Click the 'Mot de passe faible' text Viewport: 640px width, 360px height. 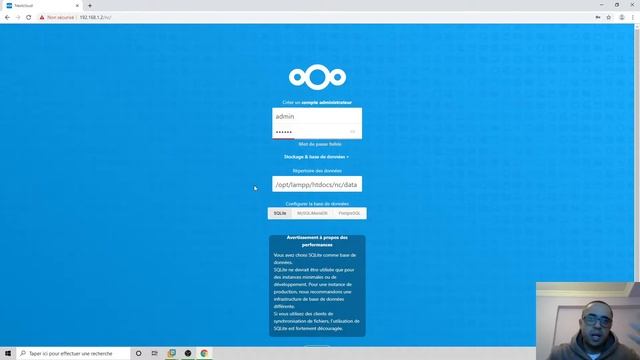tap(320, 144)
